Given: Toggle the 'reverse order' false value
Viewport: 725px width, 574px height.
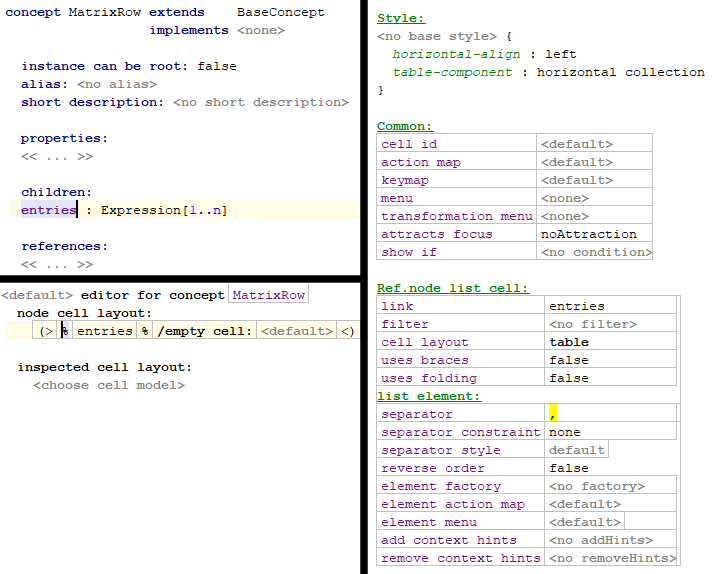Looking at the screenshot, I should (568, 468).
